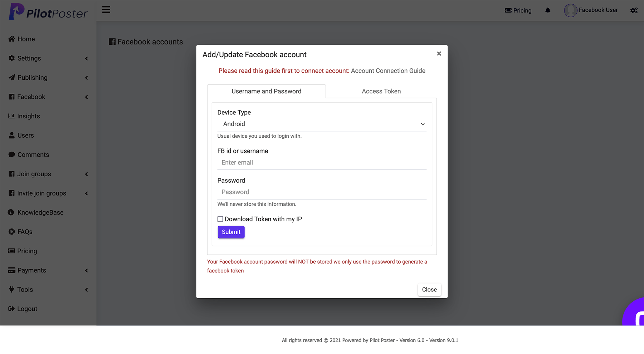644x354 pixels.
Task: Close the dialog with the X icon
Action: pos(439,54)
